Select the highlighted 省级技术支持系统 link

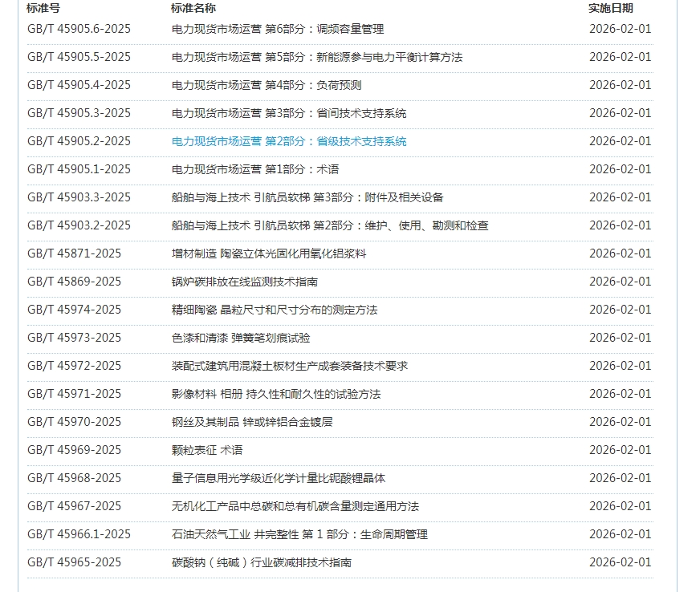tap(289, 141)
